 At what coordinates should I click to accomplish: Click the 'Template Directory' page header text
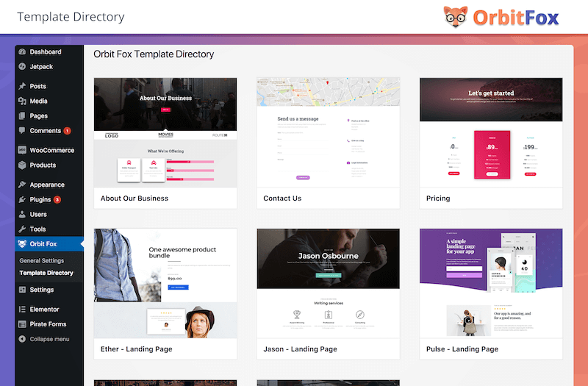[x=71, y=17]
